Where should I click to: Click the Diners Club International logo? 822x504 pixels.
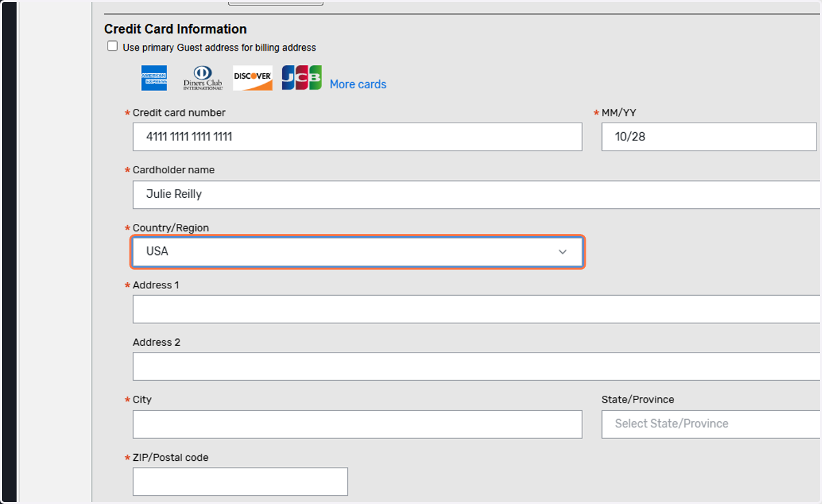click(x=203, y=78)
